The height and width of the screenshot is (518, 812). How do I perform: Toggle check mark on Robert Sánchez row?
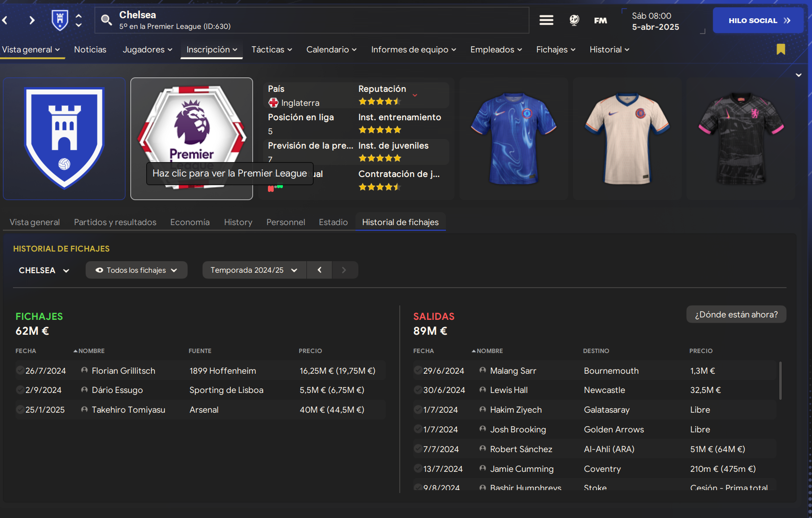[x=418, y=449]
